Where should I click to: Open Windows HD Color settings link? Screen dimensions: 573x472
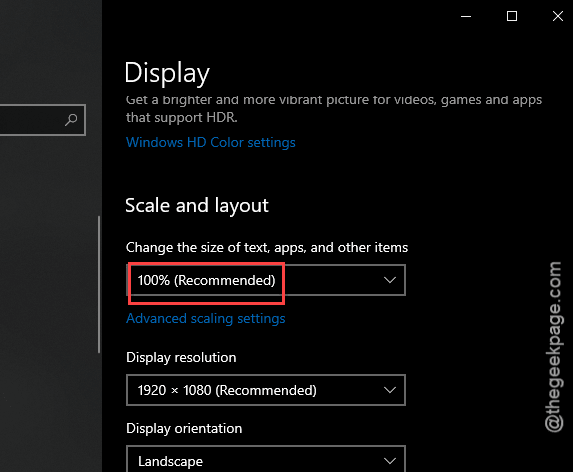click(x=210, y=142)
